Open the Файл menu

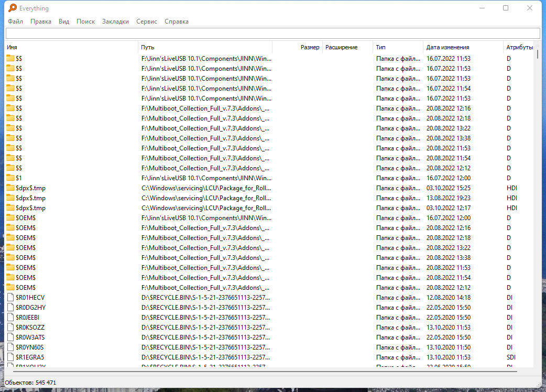coord(15,21)
